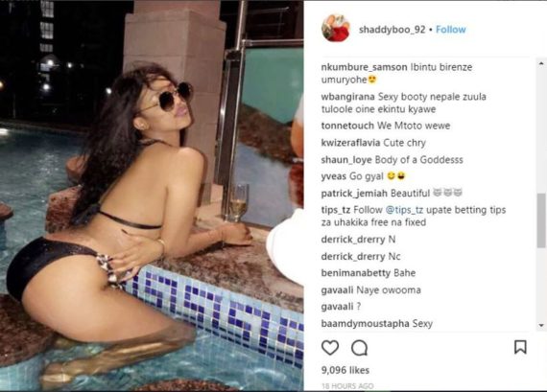Follow shaddyboo_92 account
The image size is (547, 392).
tap(451, 30)
